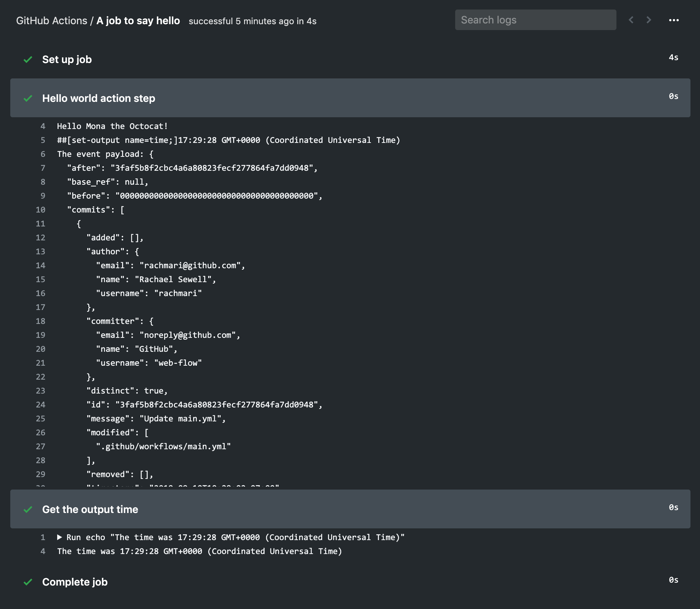700x609 pixels.
Task: Collapse the Get the output time step
Action: coord(350,509)
